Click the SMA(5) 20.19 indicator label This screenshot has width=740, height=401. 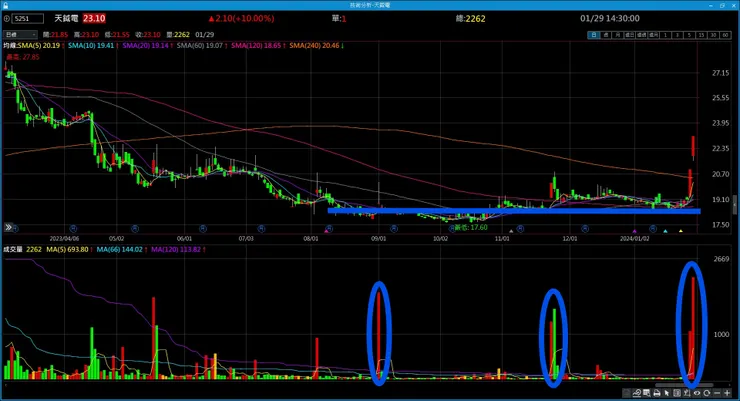(x=41, y=46)
